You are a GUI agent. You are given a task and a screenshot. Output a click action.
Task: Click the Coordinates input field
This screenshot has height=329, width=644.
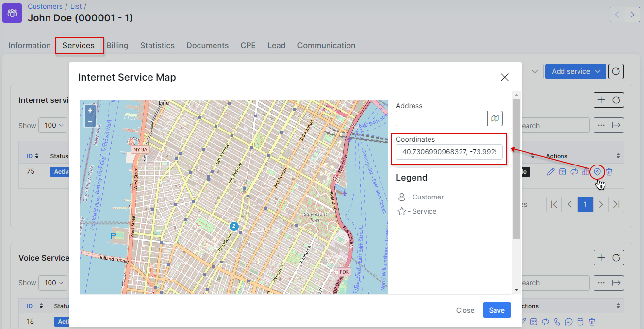449,152
